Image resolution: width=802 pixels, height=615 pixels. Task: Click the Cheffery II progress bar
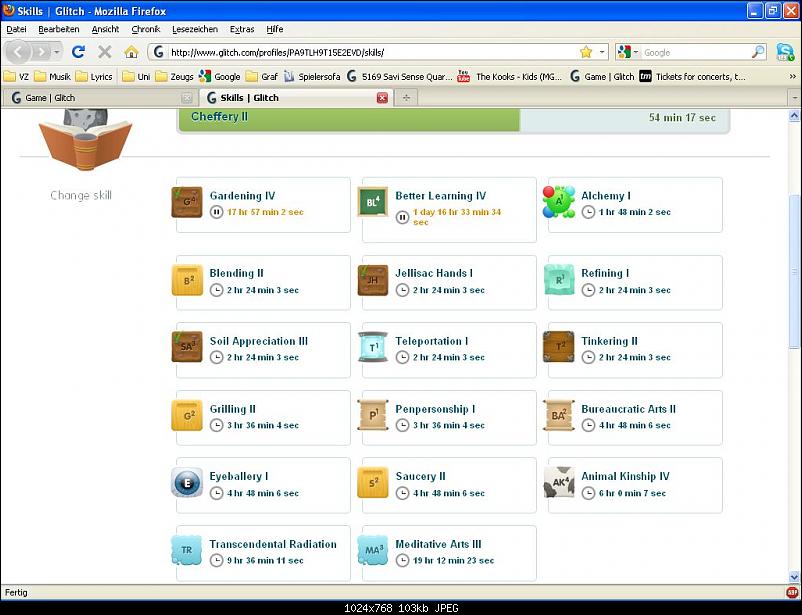(x=350, y=118)
